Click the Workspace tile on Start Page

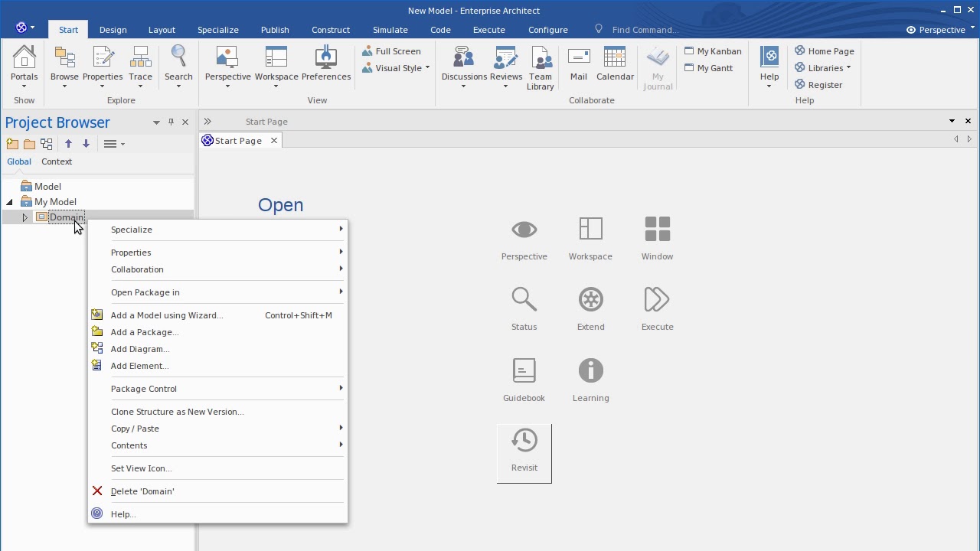pyautogui.click(x=590, y=239)
